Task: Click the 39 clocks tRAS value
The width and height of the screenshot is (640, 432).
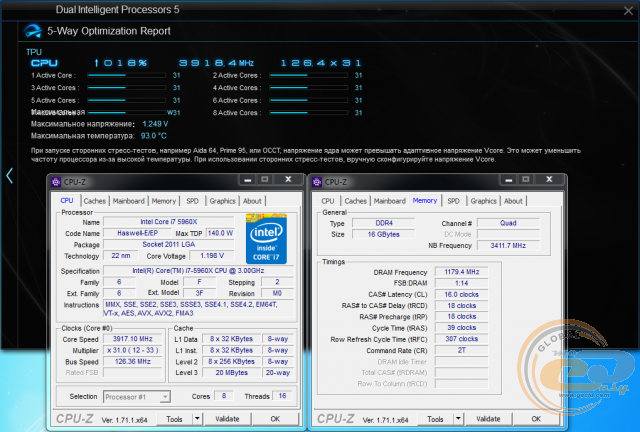Action: pos(462,328)
